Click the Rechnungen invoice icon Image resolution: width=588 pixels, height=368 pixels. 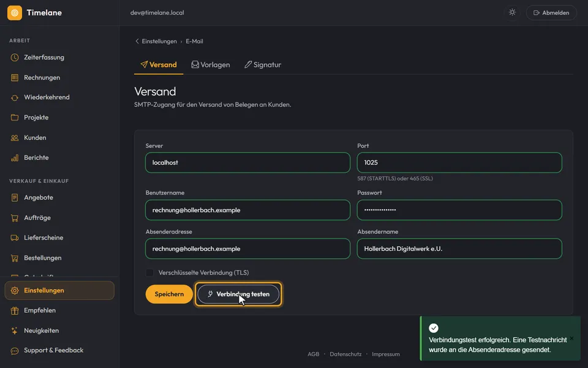tap(15, 78)
